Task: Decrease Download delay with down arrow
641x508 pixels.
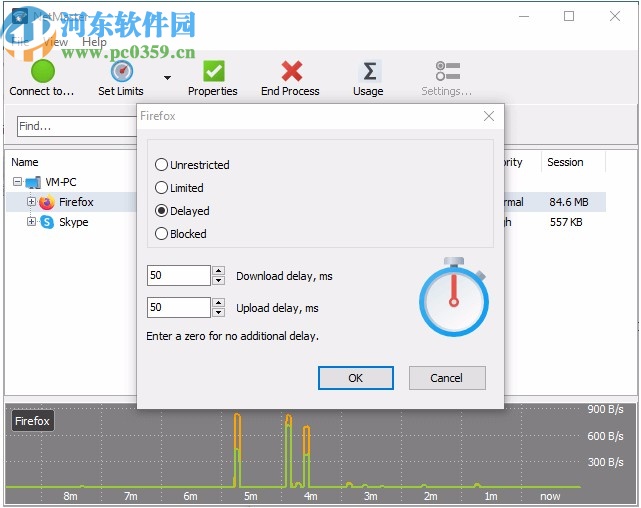Action: [219, 280]
